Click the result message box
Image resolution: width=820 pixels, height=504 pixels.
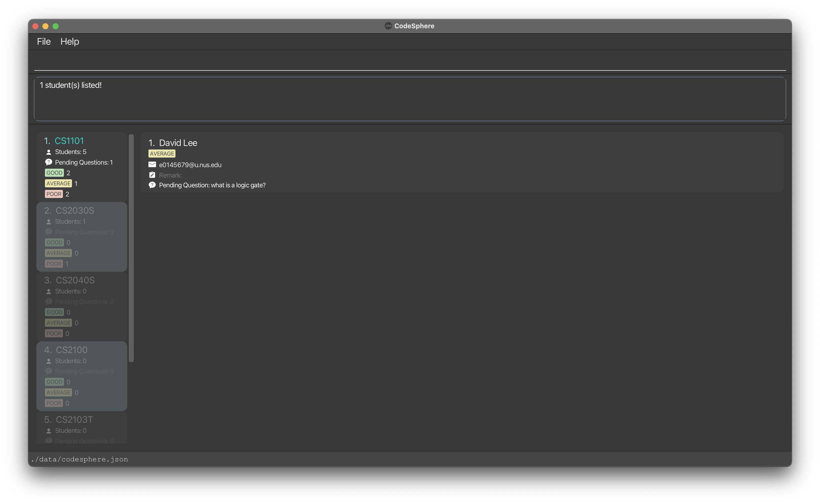click(410, 99)
